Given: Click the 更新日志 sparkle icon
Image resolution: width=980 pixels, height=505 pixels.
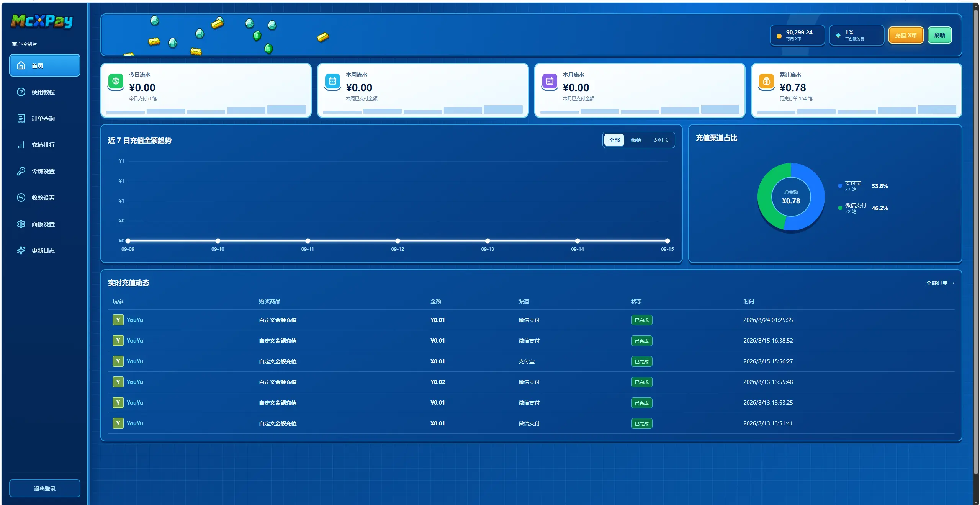Looking at the screenshot, I should tap(21, 250).
